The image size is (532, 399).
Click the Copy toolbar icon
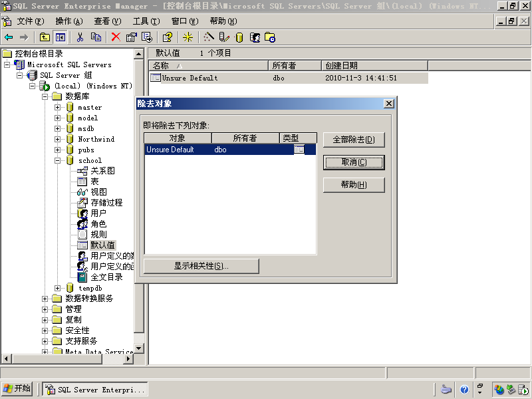96,37
